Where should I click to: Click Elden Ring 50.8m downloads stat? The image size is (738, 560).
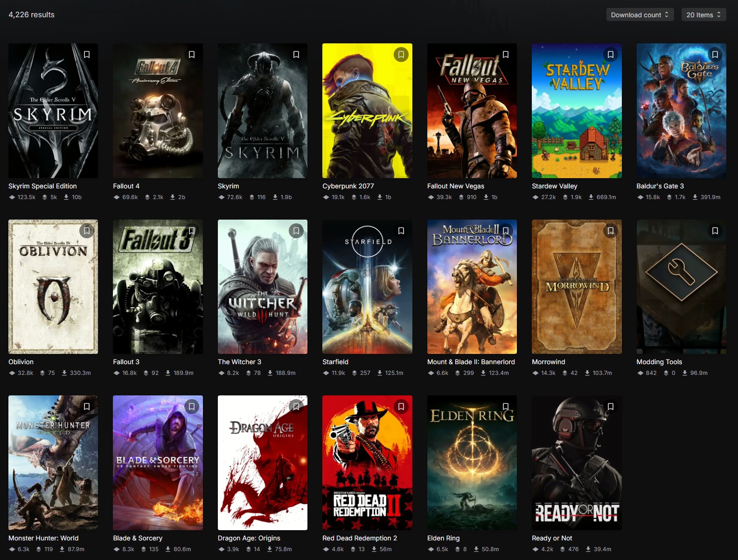(x=486, y=549)
